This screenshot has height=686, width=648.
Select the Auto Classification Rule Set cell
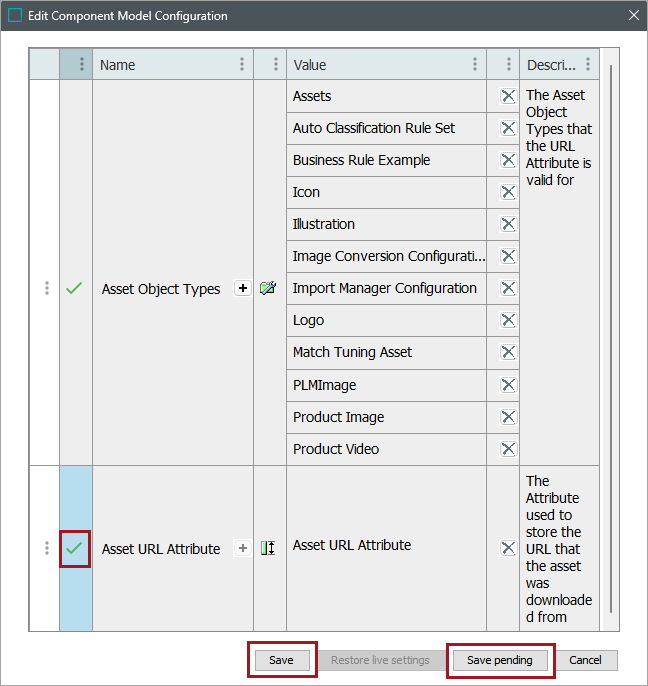coord(386,128)
